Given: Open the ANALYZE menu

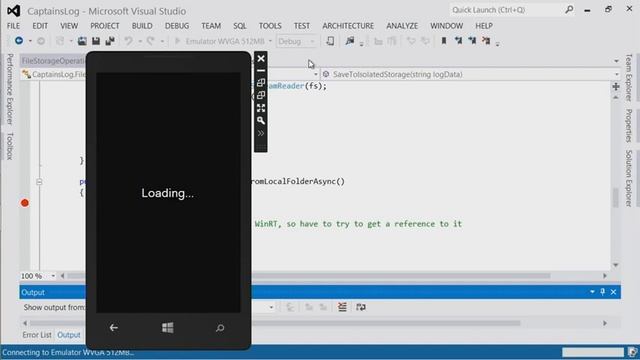Looking at the screenshot, I should click(402, 26).
